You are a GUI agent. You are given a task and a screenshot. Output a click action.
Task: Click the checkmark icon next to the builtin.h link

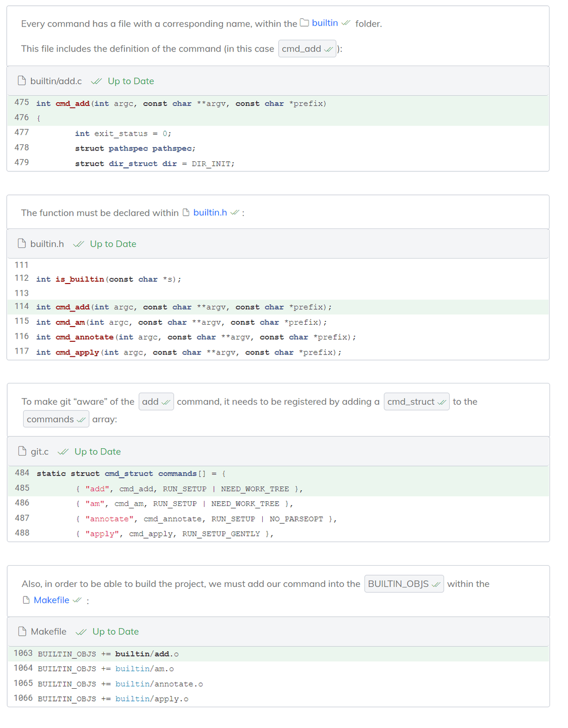(234, 213)
